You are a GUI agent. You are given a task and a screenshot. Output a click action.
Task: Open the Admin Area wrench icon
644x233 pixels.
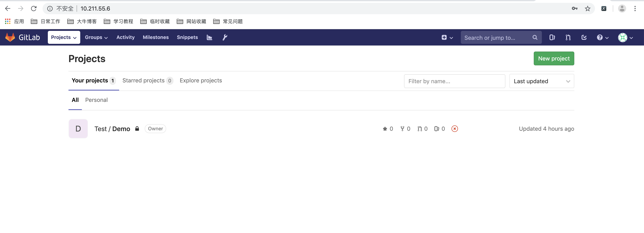(225, 37)
